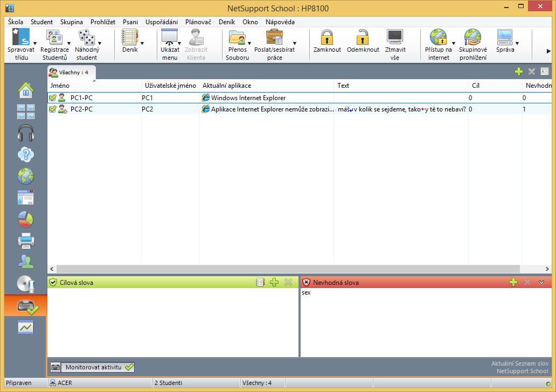Select the keyboard monitoring view in sidebar
Viewport: 556px width, 392px height.
[x=26, y=305]
